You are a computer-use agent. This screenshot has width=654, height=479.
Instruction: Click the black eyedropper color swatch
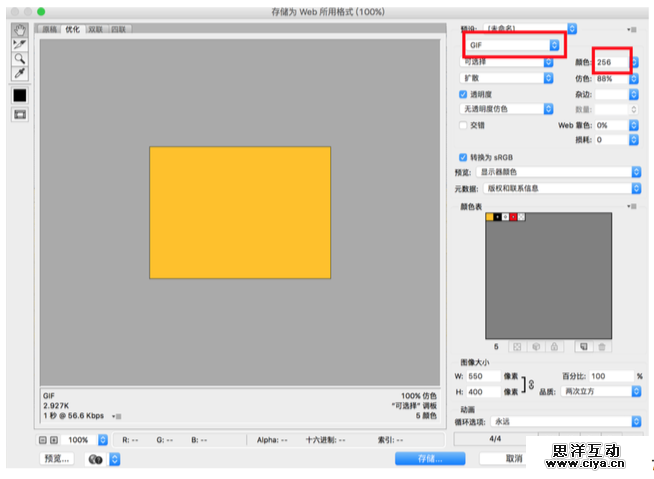[19, 95]
